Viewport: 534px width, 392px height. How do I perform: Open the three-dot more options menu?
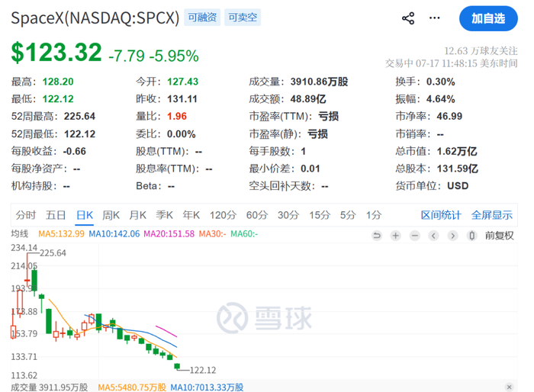pyautogui.click(x=434, y=18)
